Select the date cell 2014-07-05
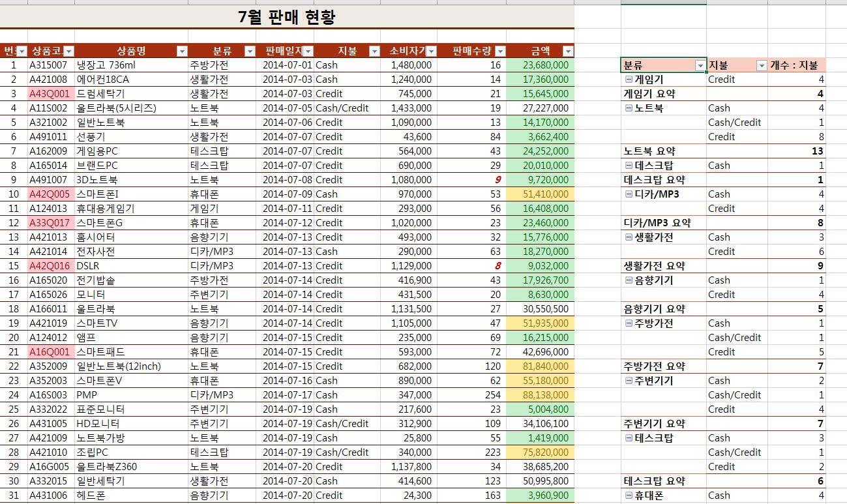The width and height of the screenshot is (847, 504). pos(286,108)
